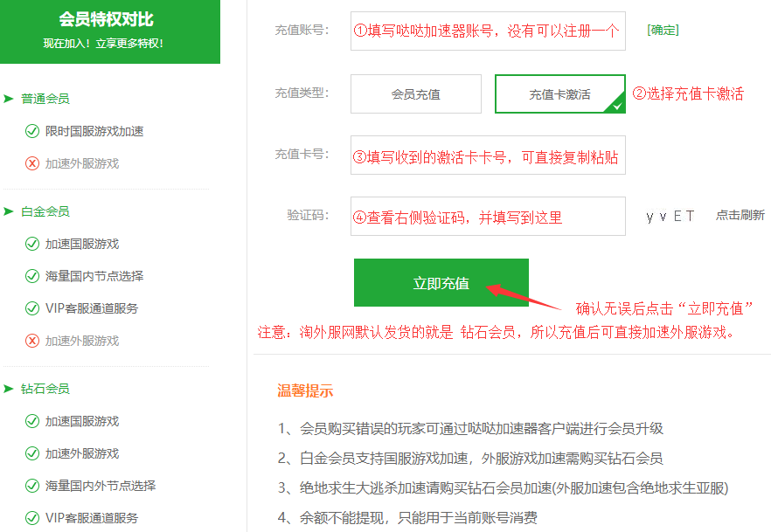Select the 充值卡激活 recharge type
This screenshot has width=771, height=532.
tap(560, 93)
